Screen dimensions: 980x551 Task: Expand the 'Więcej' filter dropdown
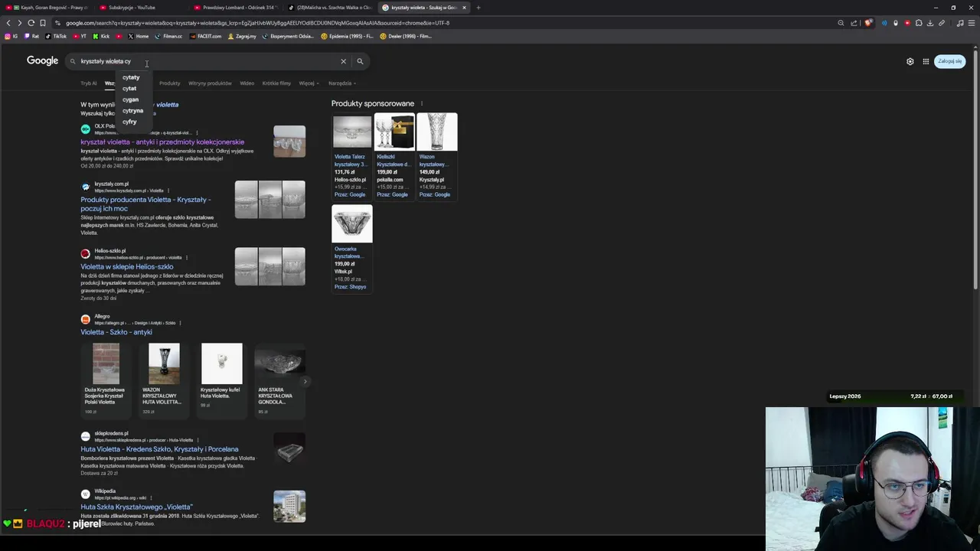308,83
